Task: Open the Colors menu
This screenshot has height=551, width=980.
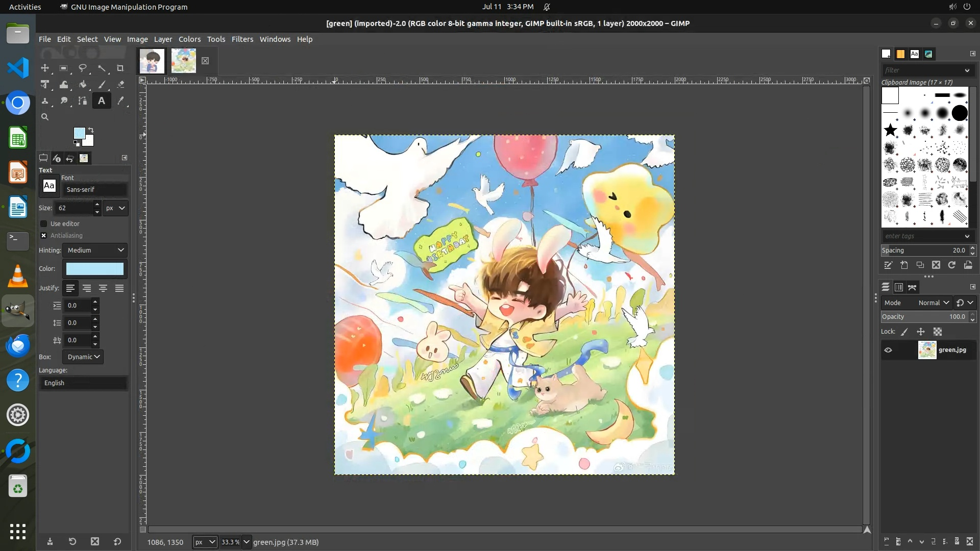Action: (x=189, y=39)
